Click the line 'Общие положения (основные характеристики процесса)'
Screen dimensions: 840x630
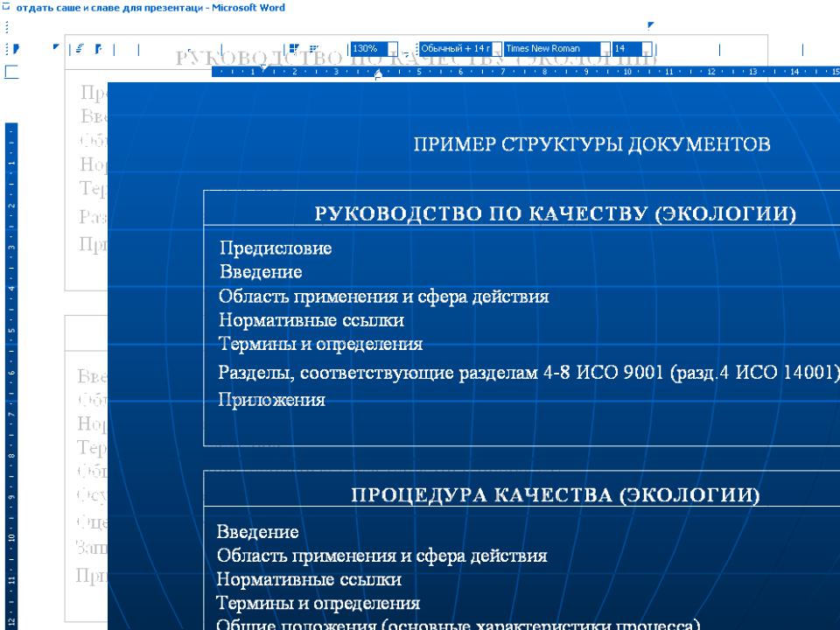pyautogui.click(x=458, y=625)
